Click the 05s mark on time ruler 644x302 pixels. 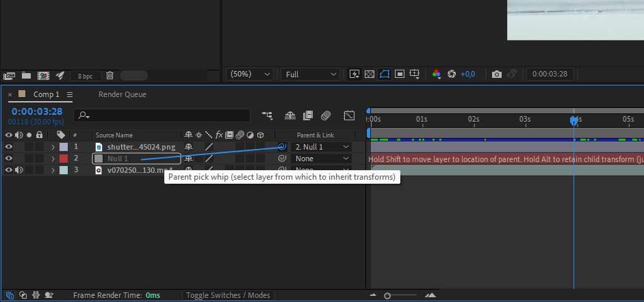628,120
